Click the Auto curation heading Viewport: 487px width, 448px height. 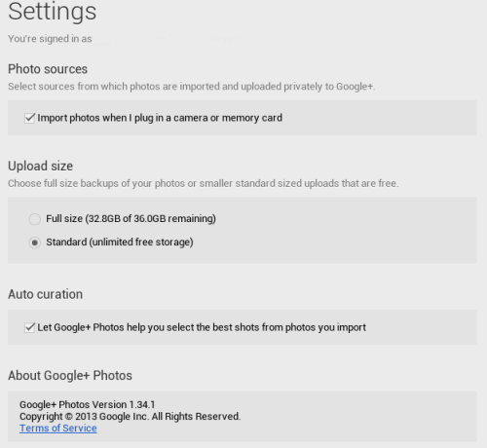click(45, 294)
